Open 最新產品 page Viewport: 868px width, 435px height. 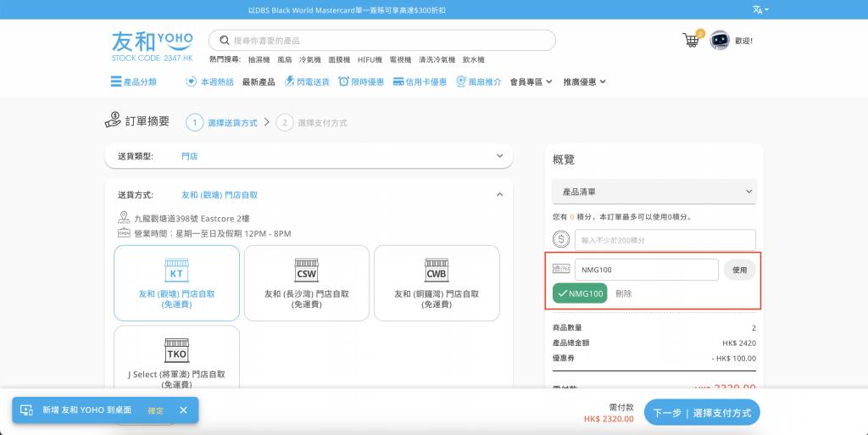pos(259,82)
